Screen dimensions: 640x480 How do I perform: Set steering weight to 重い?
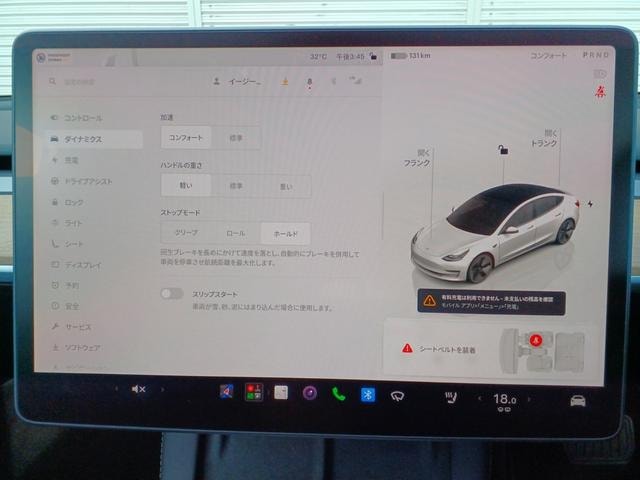(x=286, y=187)
